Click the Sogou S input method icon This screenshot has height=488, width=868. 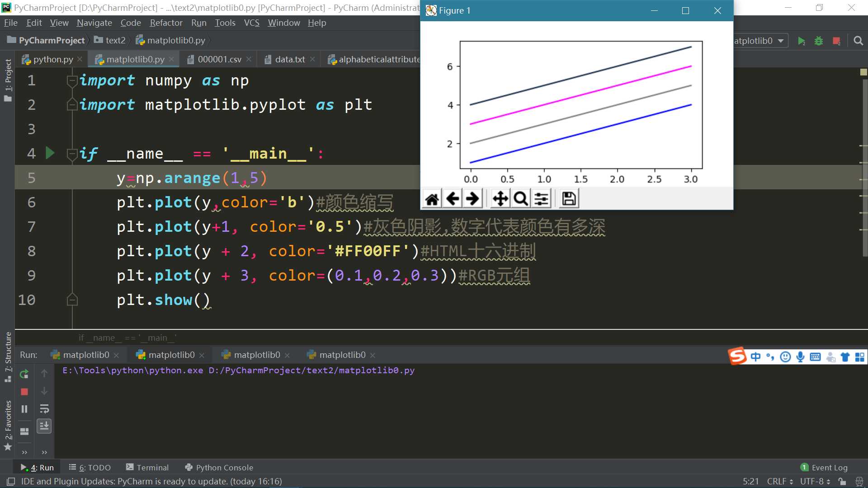(737, 357)
